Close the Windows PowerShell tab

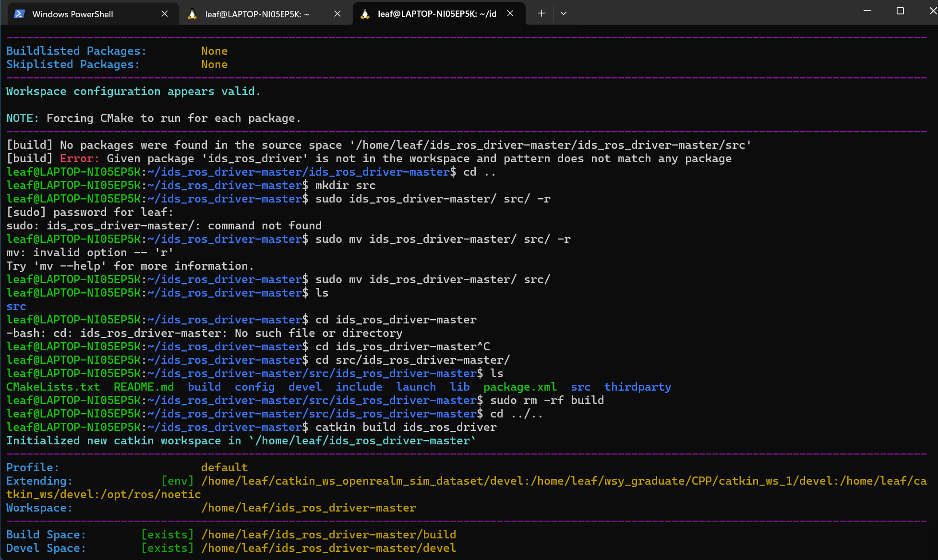pos(165,14)
